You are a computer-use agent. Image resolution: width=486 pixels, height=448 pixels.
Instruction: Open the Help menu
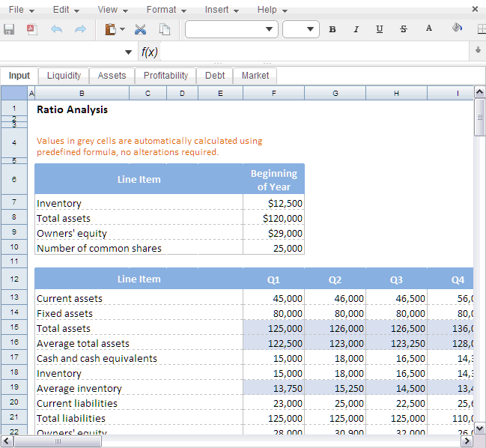272,10
